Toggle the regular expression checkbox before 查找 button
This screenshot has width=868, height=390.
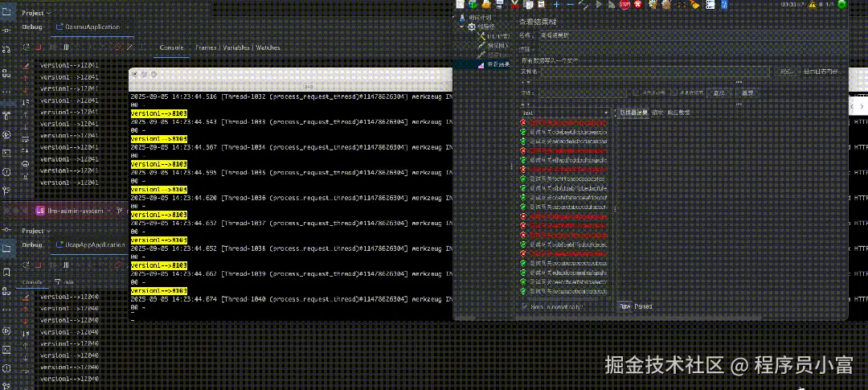click(x=674, y=92)
